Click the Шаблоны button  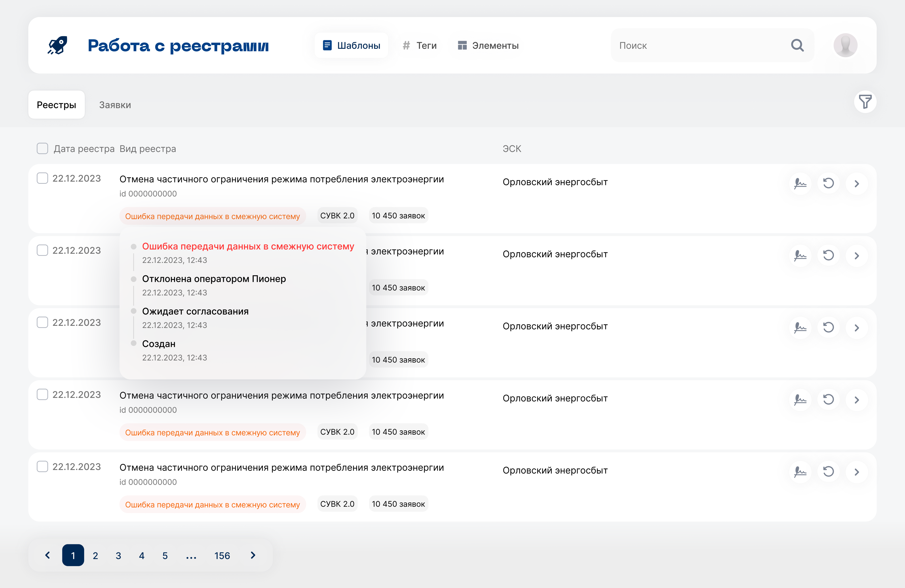[x=351, y=46]
